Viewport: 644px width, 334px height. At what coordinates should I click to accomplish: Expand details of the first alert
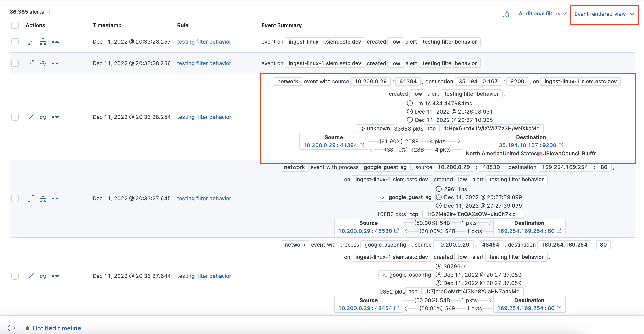coord(30,42)
